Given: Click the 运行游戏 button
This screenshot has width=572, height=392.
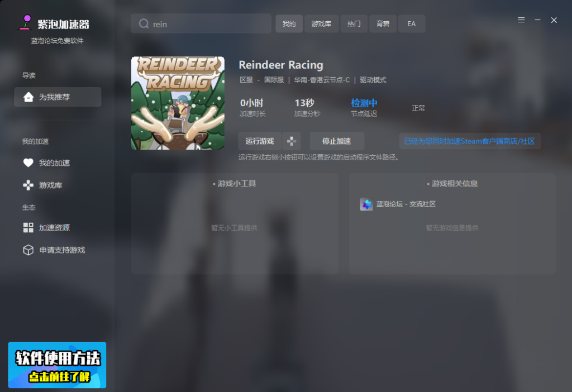Looking at the screenshot, I should point(260,141).
